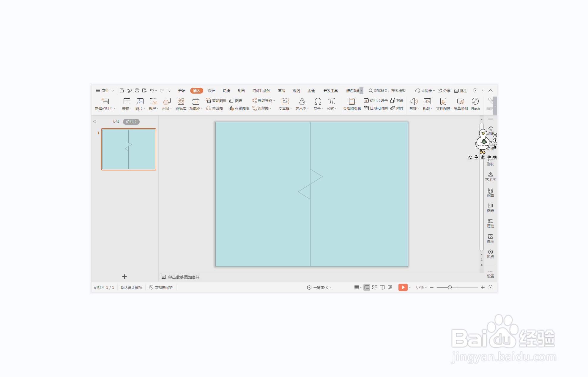Open the 大纲 outline tab
This screenshot has height=377, width=588.
(115, 122)
